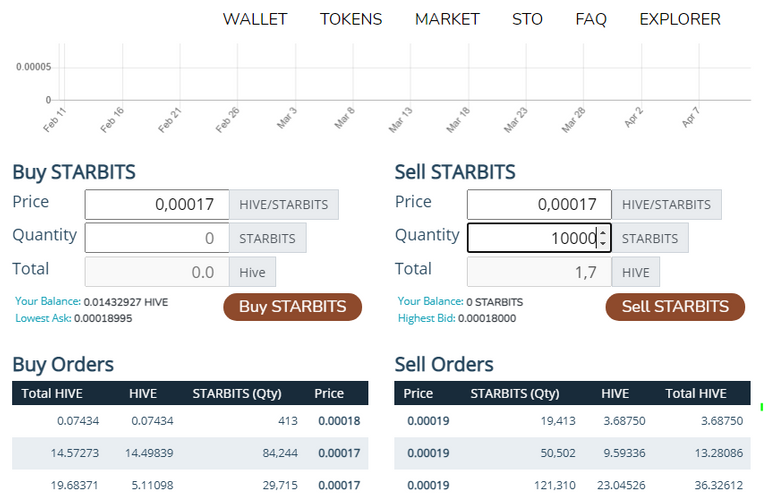Viewport: 768px width, 495px height.
Task: Focus the Buy Quantity input field
Action: (157, 238)
